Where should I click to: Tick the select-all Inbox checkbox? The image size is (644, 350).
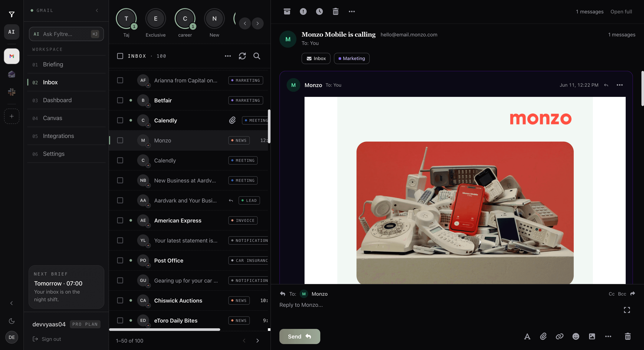coord(120,56)
